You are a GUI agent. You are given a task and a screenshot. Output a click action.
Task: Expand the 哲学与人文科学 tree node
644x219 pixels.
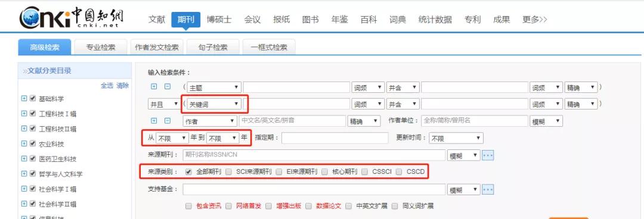pos(24,174)
